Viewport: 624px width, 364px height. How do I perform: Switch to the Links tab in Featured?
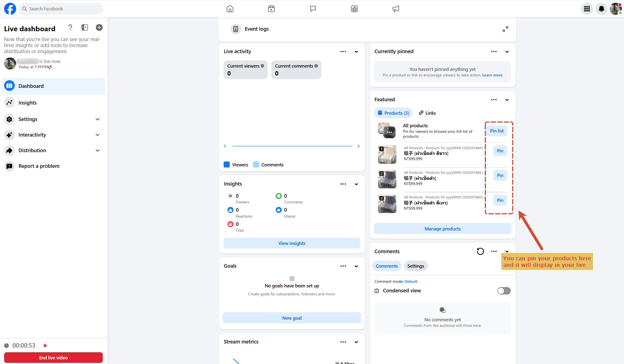pos(427,113)
